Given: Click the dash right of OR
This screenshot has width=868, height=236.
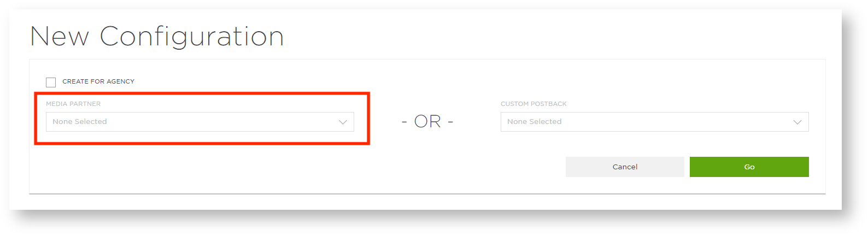Looking at the screenshot, I should pyautogui.click(x=450, y=122).
